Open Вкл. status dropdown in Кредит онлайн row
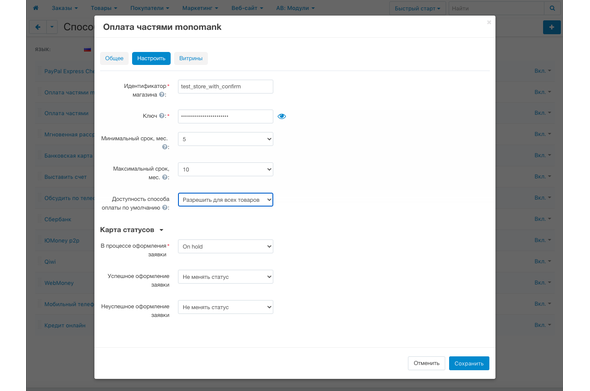The width and height of the screenshot is (590, 391). coord(543,325)
